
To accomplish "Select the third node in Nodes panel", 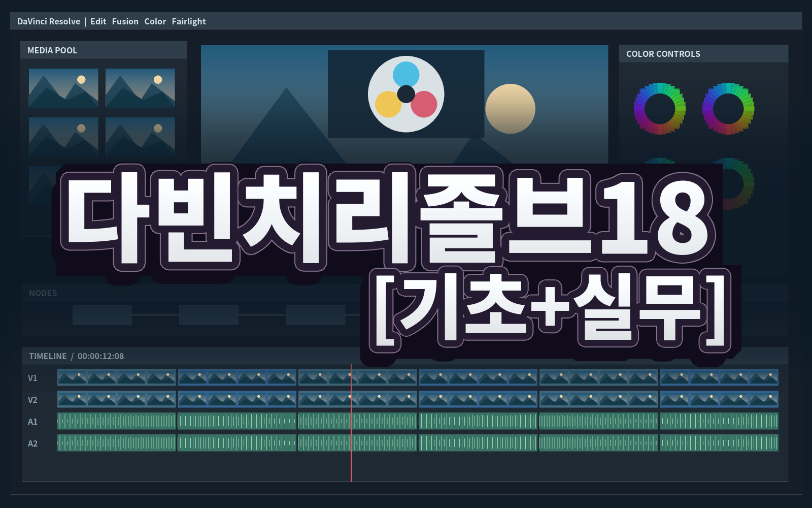I will [315, 315].
